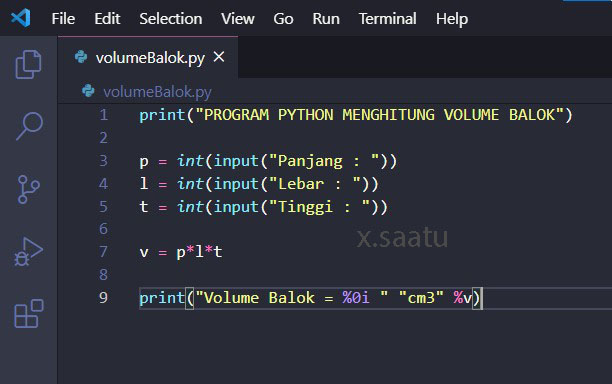The width and height of the screenshot is (612, 384).
Task: Click line number 1 in gutter
Action: tap(103, 115)
